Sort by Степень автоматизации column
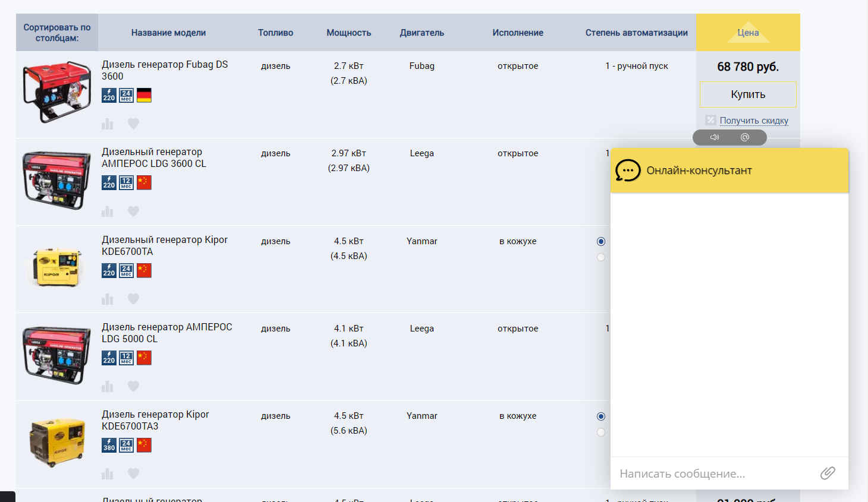The height and width of the screenshot is (502, 868). click(x=637, y=33)
